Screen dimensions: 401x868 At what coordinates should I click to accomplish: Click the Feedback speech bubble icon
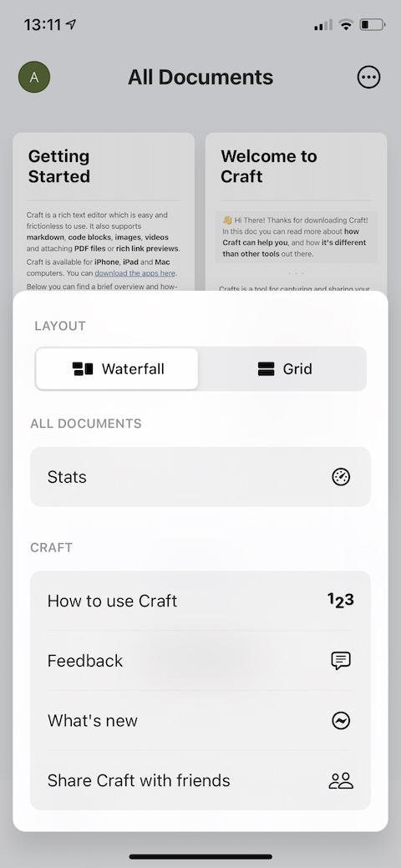(341, 661)
